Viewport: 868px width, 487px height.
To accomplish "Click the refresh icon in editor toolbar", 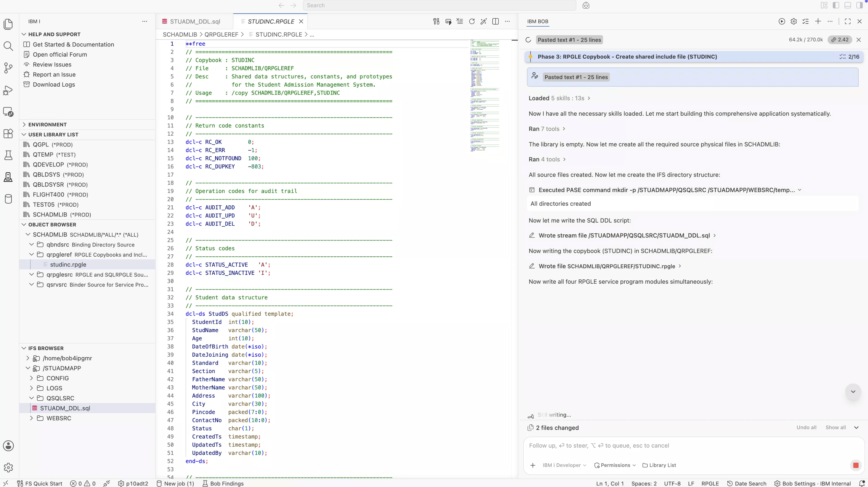I will click(472, 21).
